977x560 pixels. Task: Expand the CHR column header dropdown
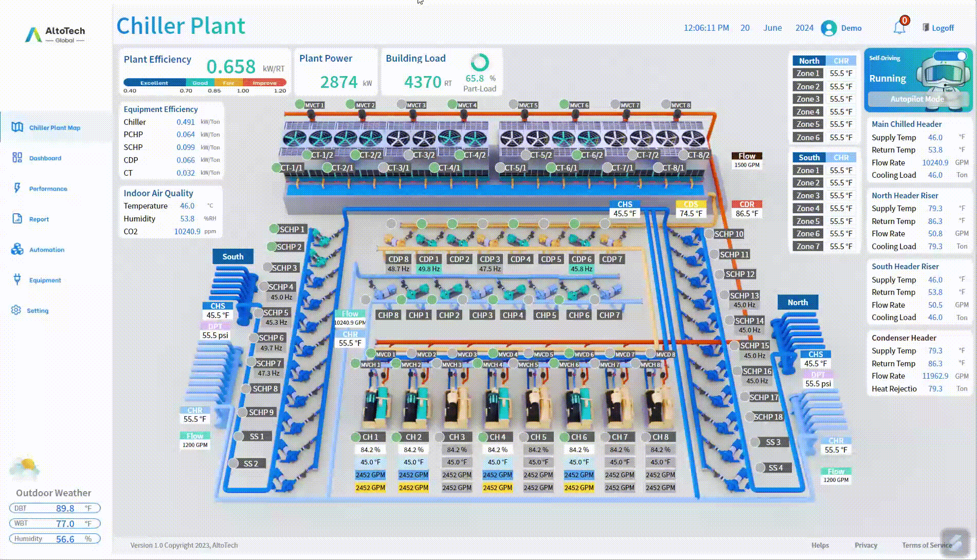click(x=842, y=61)
